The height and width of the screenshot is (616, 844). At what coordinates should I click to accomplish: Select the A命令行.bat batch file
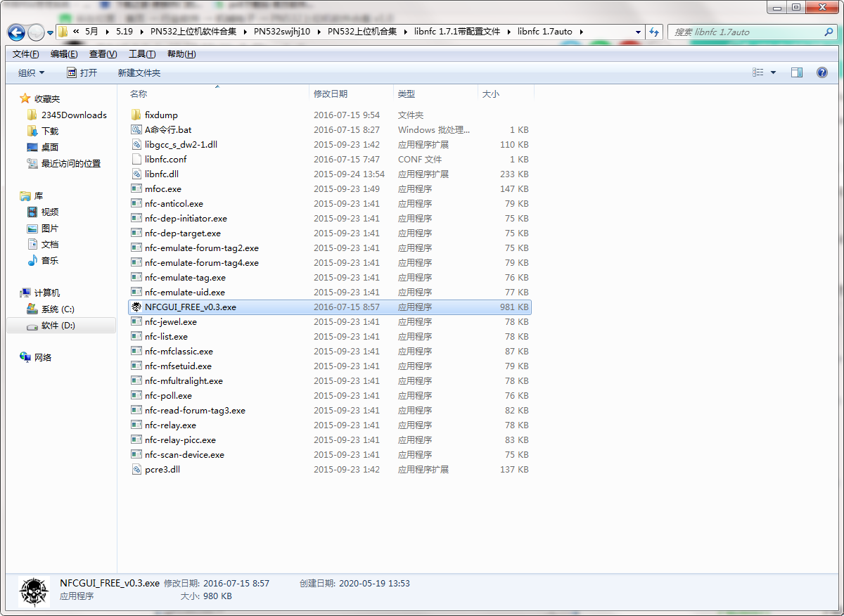click(167, 129)
